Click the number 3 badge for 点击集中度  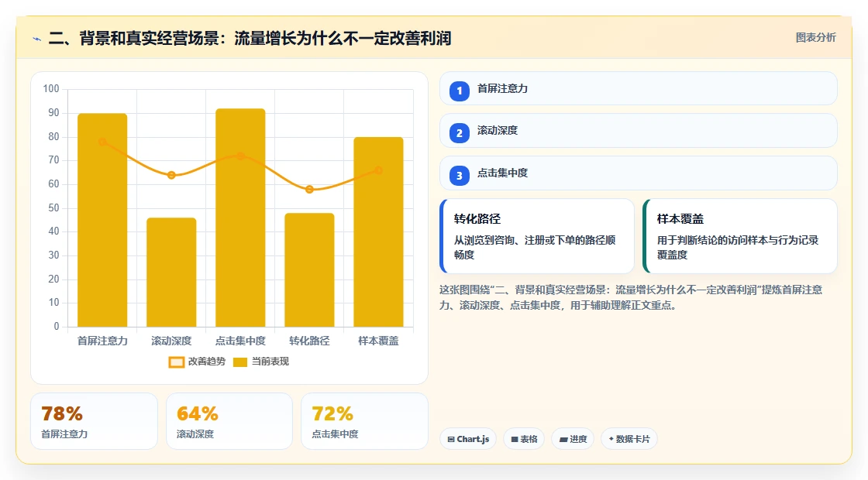pos(459,175)
